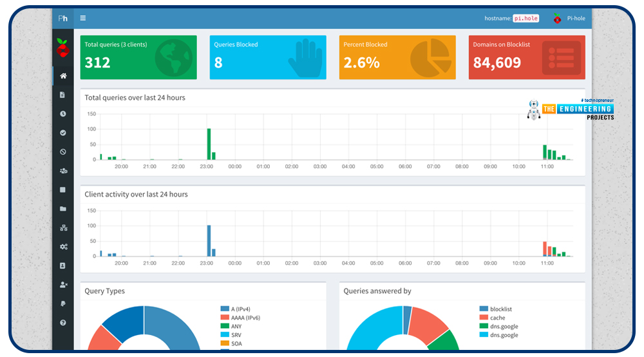Toggle blocklist legend swatch
This screenshot has width=644, height=357.
click(484, 309)
